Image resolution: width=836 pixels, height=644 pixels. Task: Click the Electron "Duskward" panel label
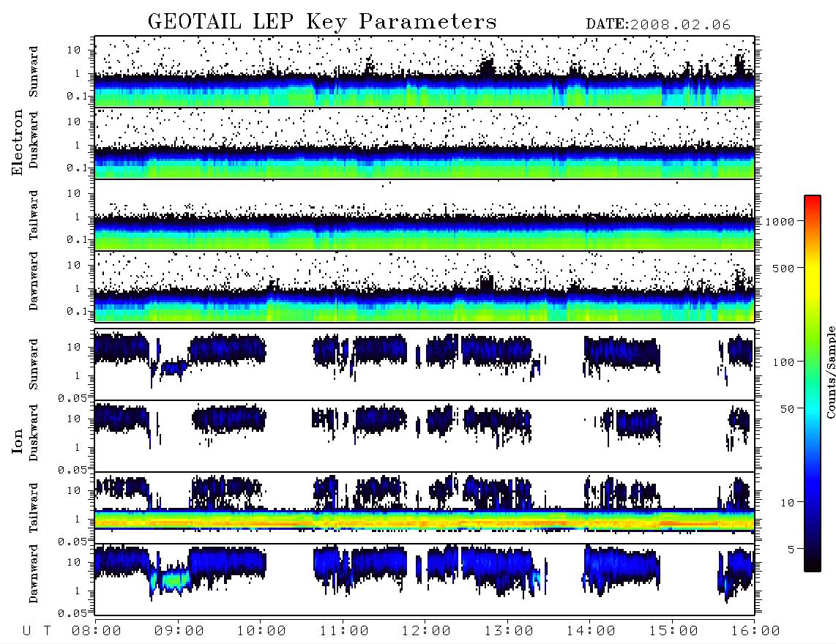(x=34, y=140)
